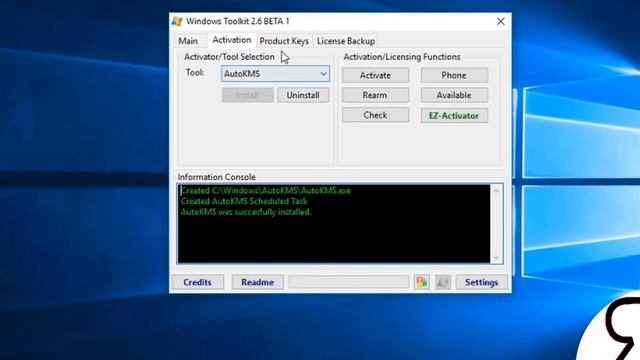Click the progress bar beside Readme
The width and height of the screenshot is (640, 360).
[x=349, y=282]
